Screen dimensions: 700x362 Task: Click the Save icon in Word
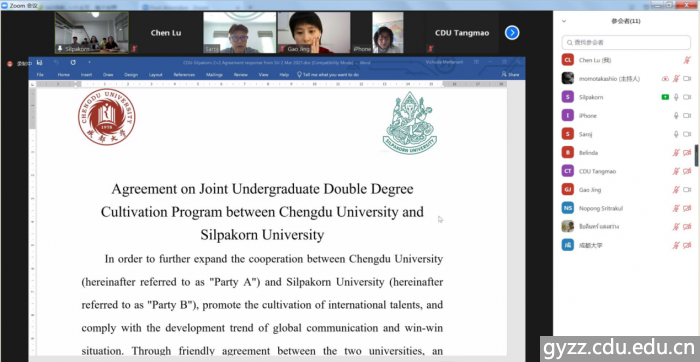40,62
